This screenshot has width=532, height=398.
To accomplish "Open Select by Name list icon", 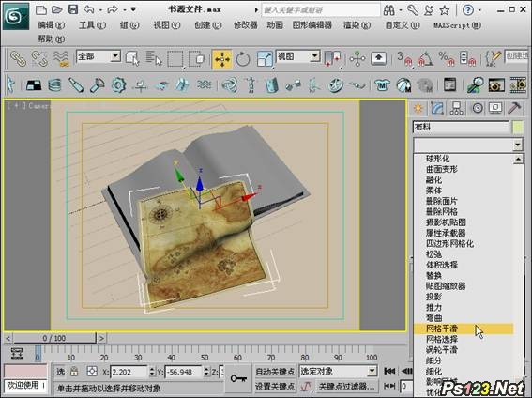I will pyautogui.click(x=154, y=58).
